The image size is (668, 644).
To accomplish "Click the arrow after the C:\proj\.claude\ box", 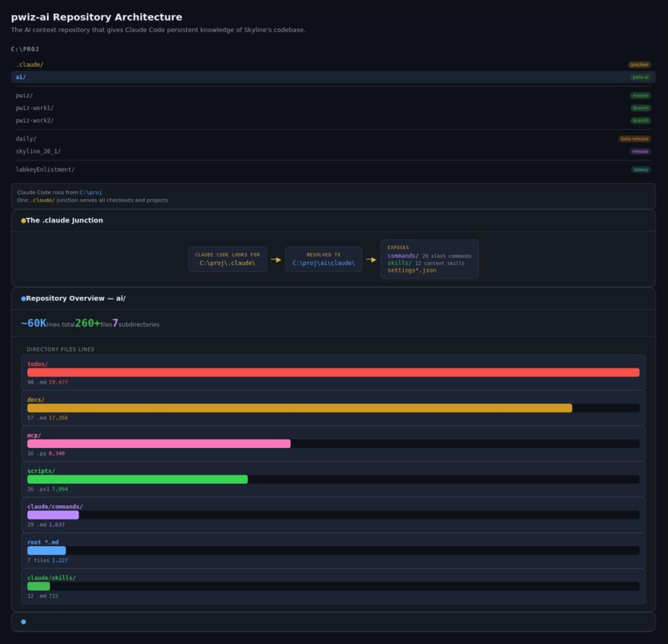I will [x=276, y=260].
